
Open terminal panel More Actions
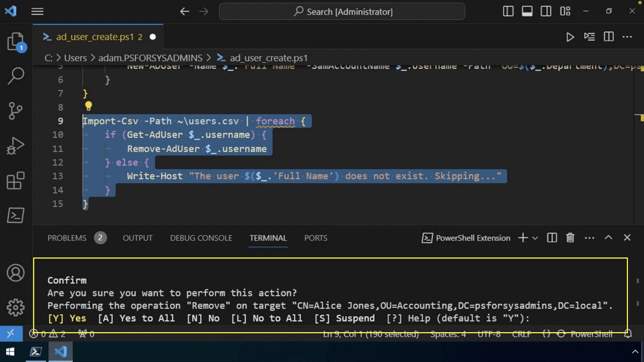(590, 238)
